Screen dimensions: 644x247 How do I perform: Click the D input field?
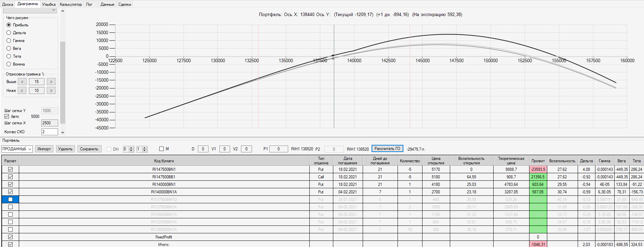(x=203, y=149)
